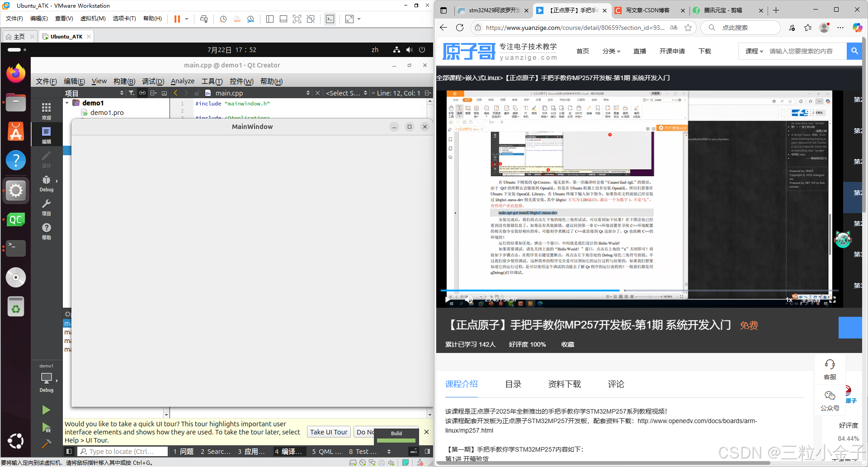Click 收藏 under the course title
The height and width of the screenshot is (467, 868).
pos(567,344)
